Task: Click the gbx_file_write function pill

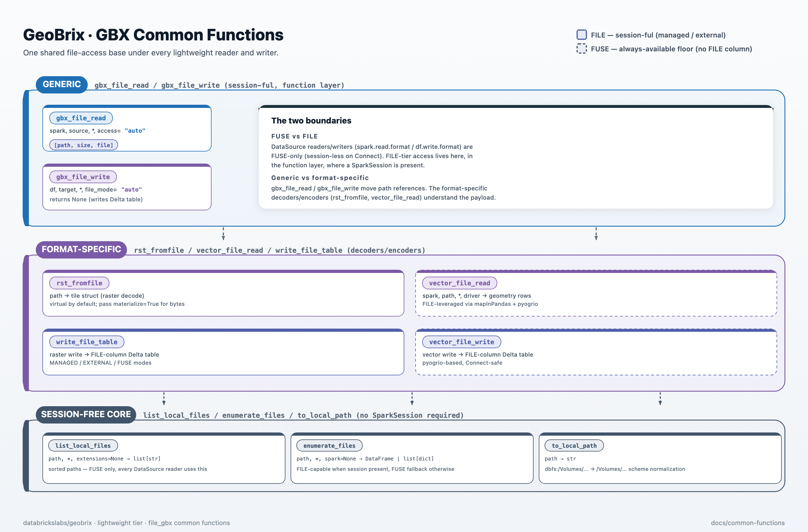Action: (x=83, y=177)
